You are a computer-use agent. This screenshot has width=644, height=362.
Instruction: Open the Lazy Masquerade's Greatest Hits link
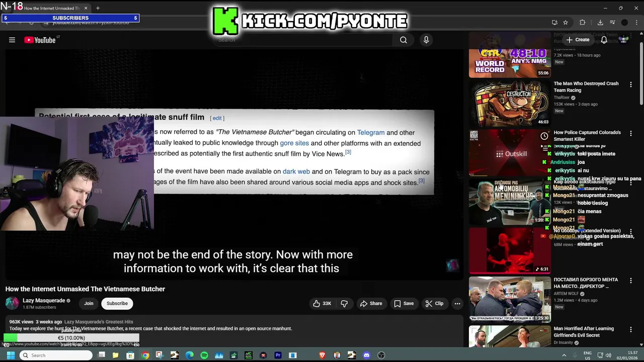tap(99, 322)
